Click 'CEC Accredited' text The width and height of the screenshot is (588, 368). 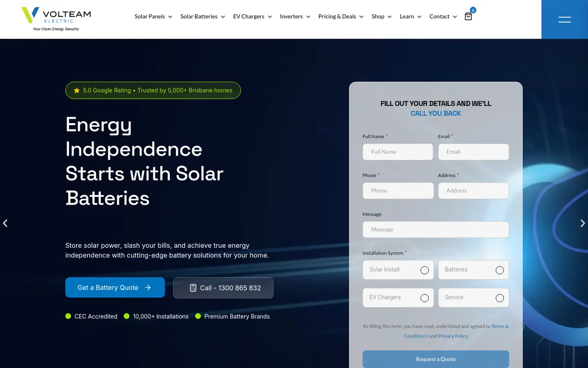(x=96, y=316)
